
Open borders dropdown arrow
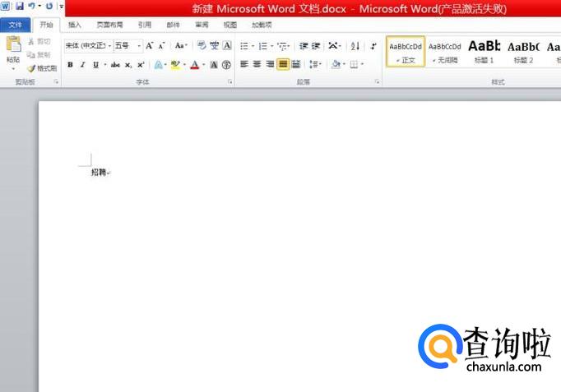362,64
